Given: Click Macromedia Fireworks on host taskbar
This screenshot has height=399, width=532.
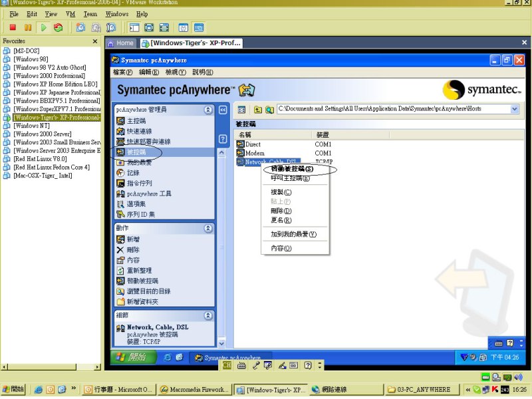Looking at the screenshot, I should coord(195,390).
